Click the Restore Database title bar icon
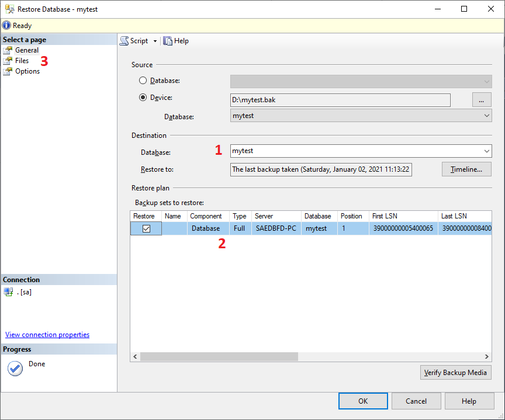Screen dimensions: 505x420 tap(10, 9)
